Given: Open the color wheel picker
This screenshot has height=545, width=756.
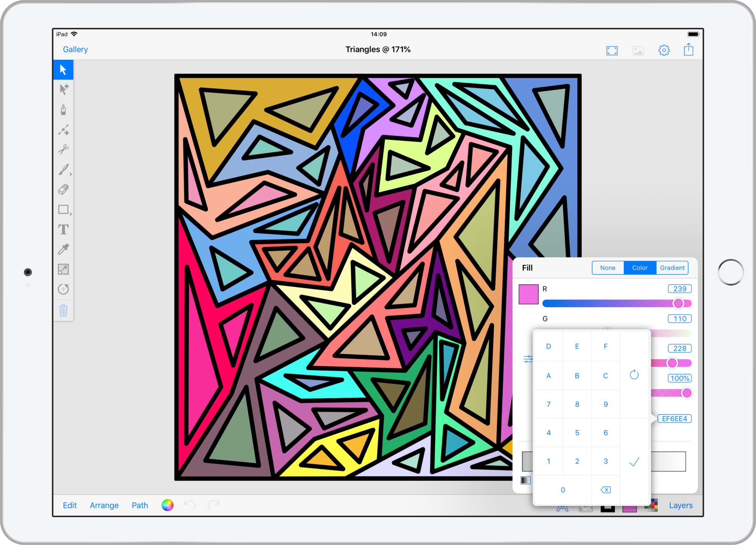Looking at the screenshot, I should (167, 505).
